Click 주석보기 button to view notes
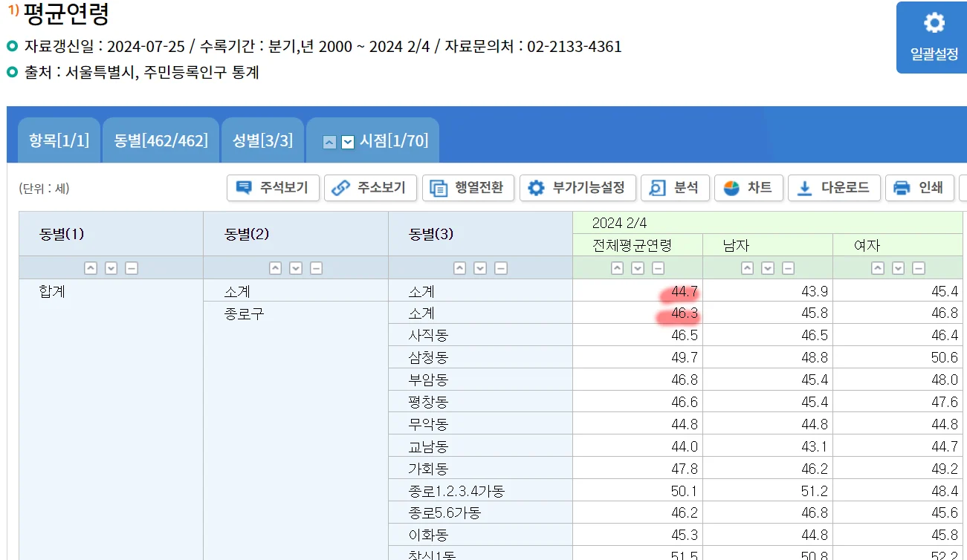This screenshot has height=560, width=967. [273, 188]
